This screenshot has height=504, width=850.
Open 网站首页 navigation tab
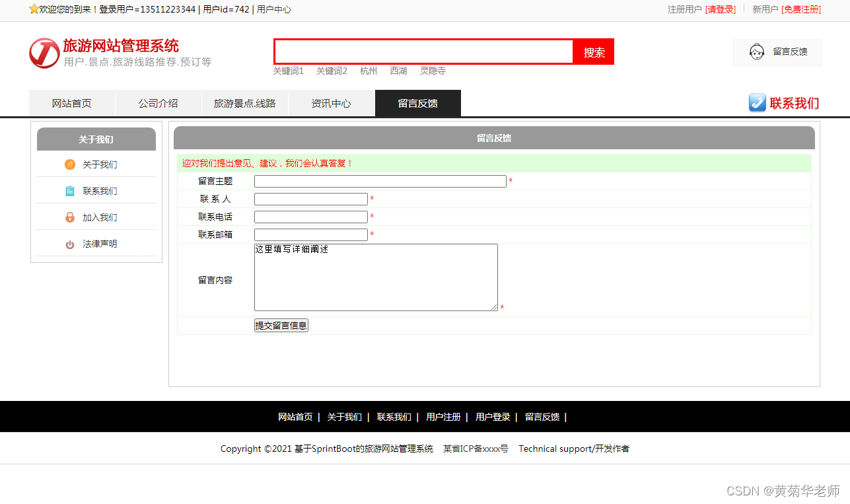72,103
